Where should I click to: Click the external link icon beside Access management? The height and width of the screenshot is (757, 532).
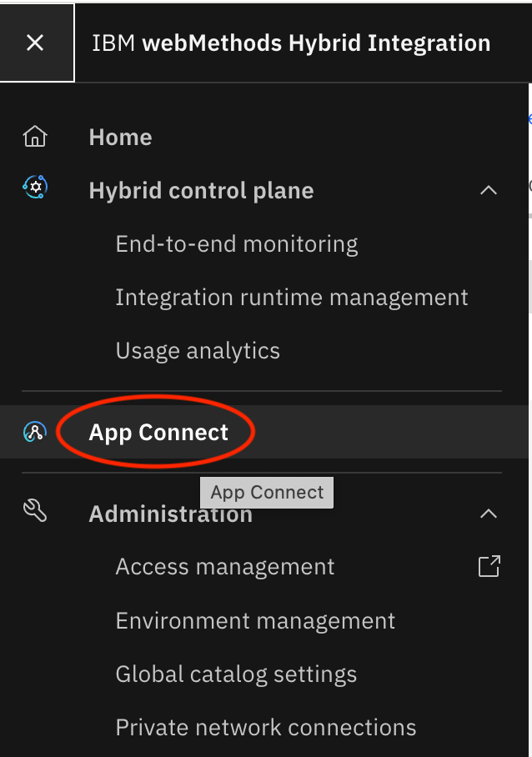tap(489, 566)
